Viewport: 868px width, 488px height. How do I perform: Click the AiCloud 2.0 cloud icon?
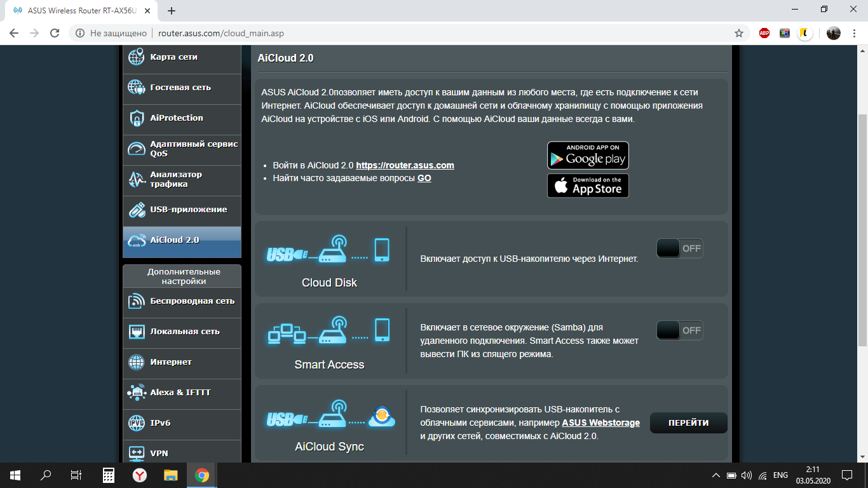click(x=136, y=240)
